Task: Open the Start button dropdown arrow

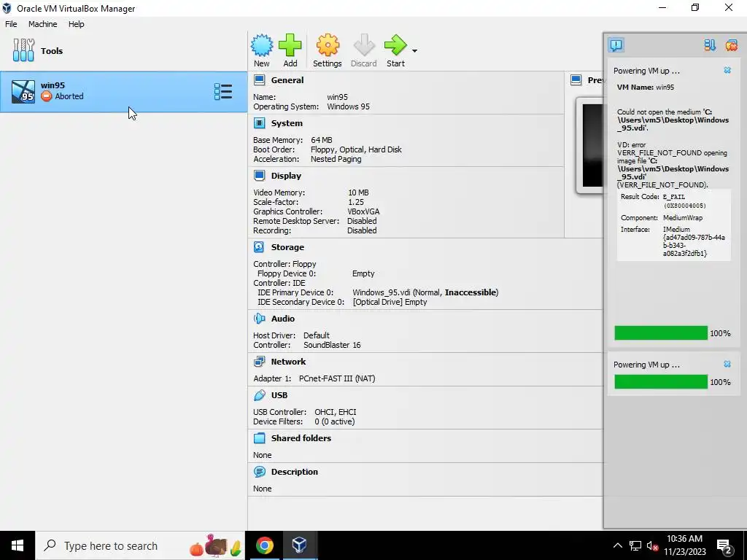Action: pyautogui.click(x=414, y=51)
